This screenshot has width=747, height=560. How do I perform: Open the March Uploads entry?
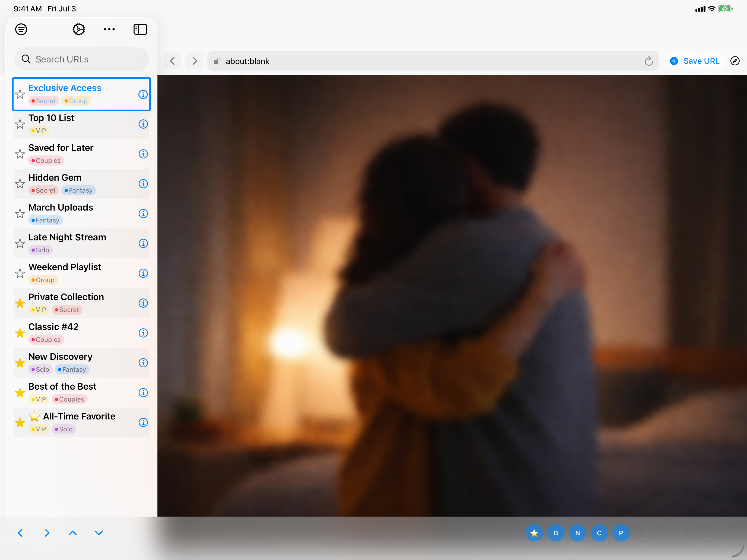click(x=81, y=214)
